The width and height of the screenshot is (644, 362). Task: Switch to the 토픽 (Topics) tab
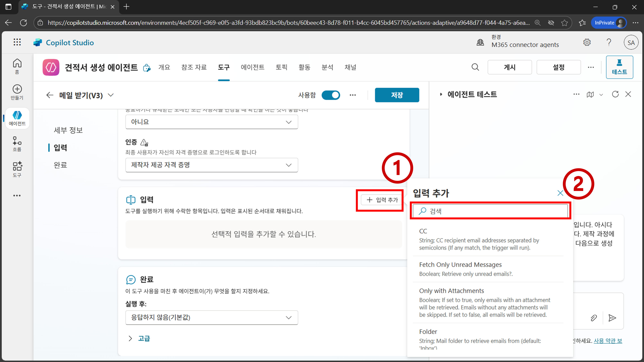281,67
